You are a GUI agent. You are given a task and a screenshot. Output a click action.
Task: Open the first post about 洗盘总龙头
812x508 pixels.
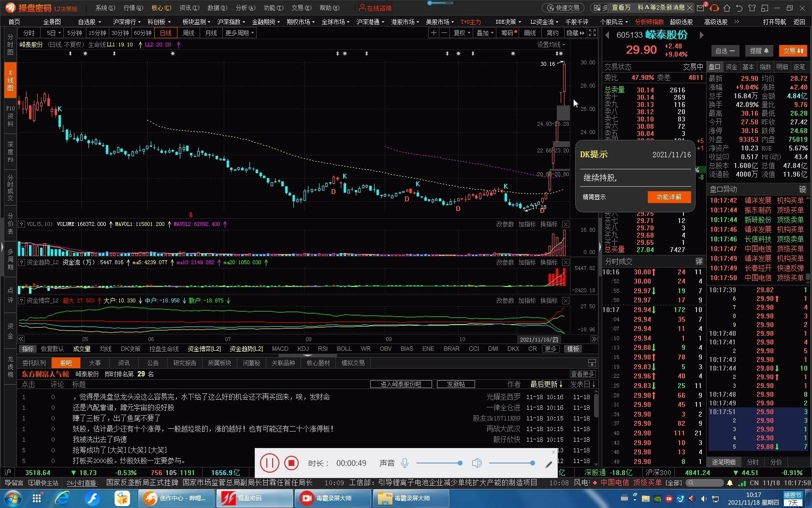pos(202,397)
